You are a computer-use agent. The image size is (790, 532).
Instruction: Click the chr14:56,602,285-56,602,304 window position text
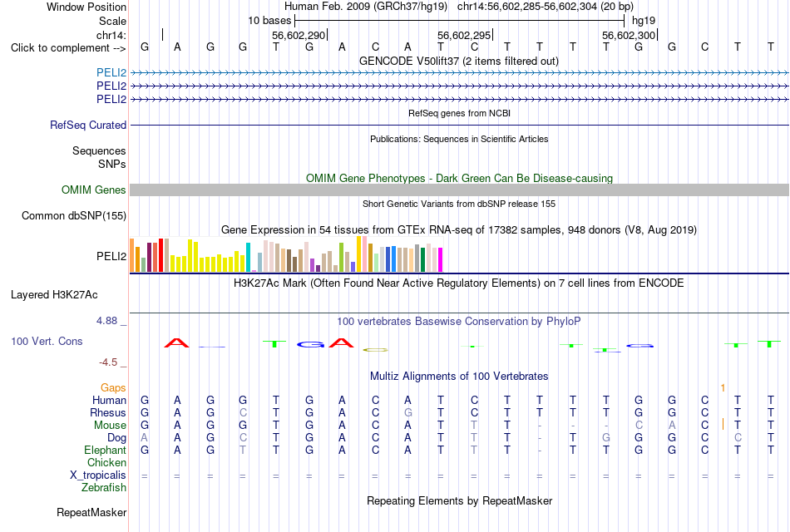546,7
